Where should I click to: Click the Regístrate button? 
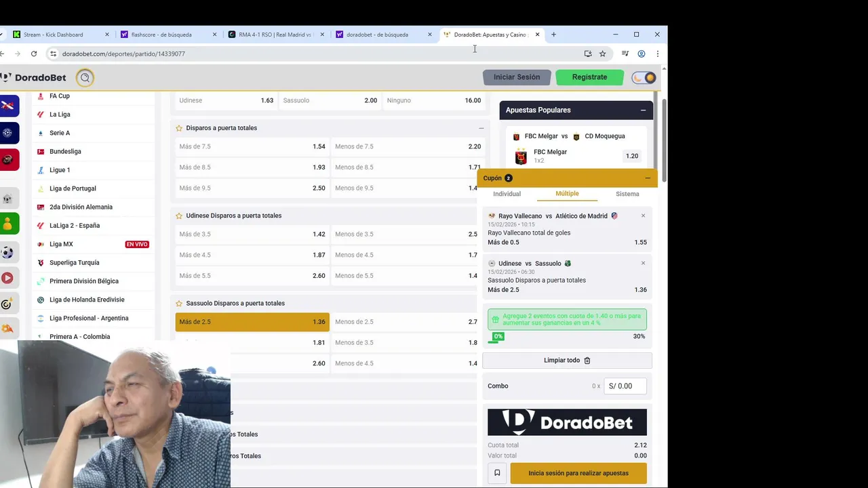(589, 77)
